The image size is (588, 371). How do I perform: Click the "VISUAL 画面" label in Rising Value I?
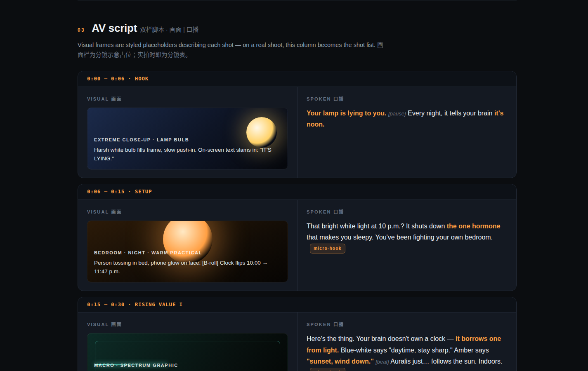(x=104, y=324)
